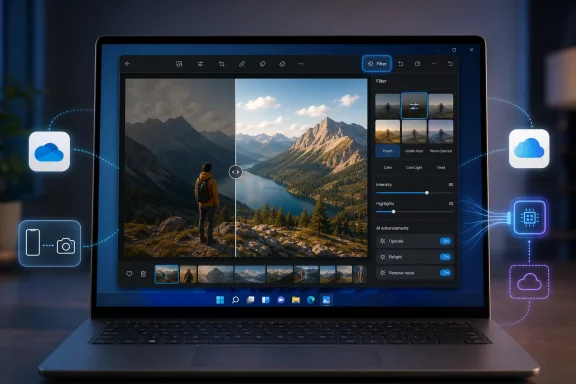Click the main photo preview of the hiker
The width and height of the screenshot is (576, 384).
pyautogui.click(x=246, y=168)
